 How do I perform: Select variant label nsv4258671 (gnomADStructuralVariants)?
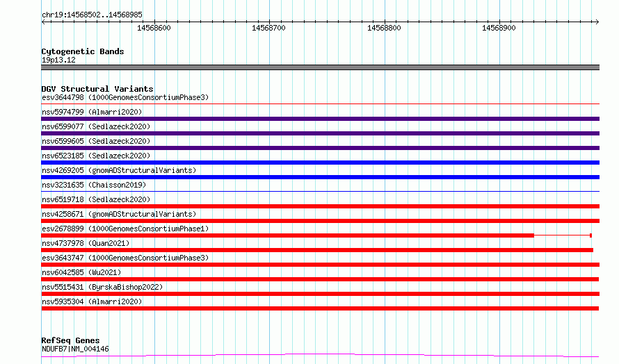119,214
